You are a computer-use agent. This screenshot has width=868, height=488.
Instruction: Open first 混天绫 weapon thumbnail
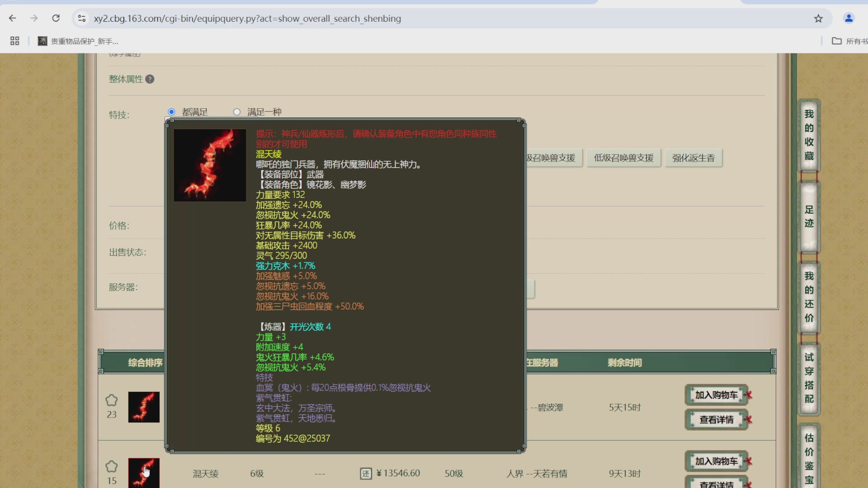coord(144,407)
